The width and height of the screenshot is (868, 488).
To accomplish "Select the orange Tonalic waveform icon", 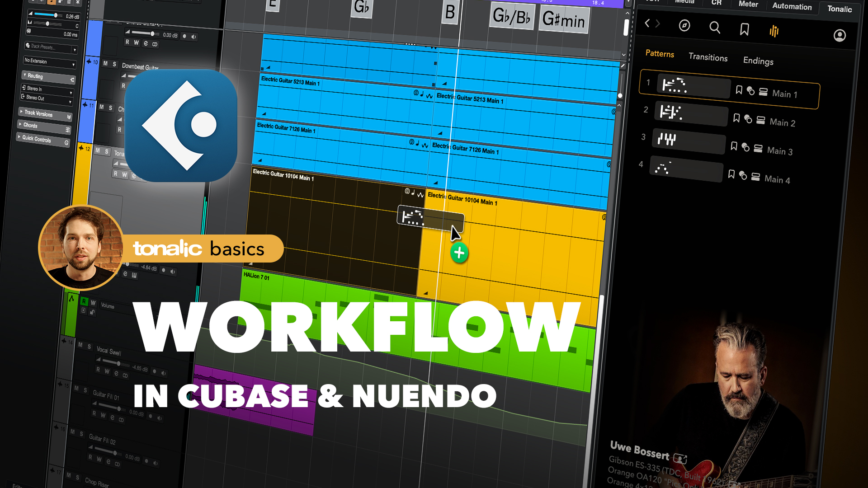I will (774, 31).
